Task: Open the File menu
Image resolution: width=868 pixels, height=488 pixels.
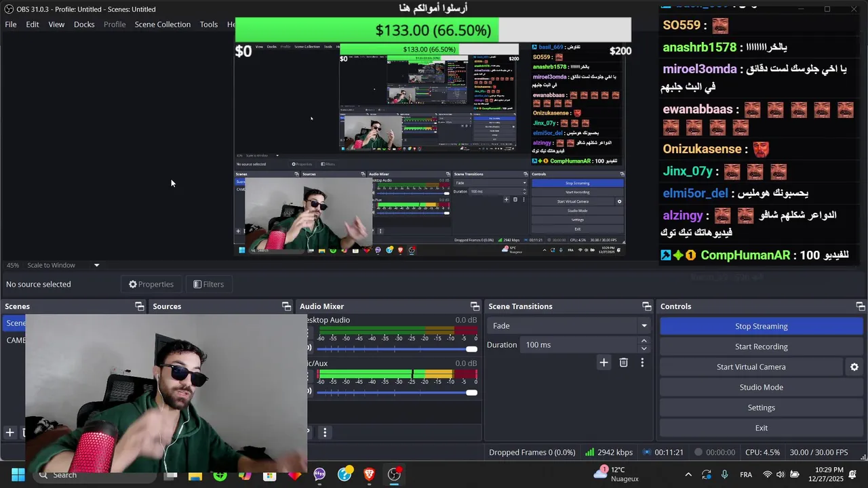Action: coord(11,24)
